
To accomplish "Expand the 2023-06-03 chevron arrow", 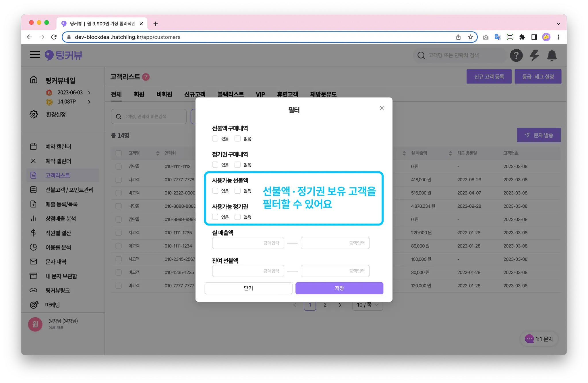I will pos(89,92).
